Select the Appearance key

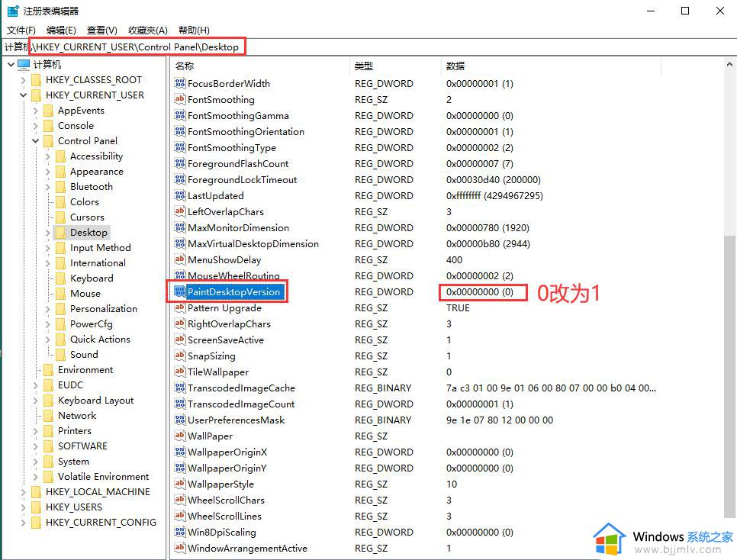(97, 172)
